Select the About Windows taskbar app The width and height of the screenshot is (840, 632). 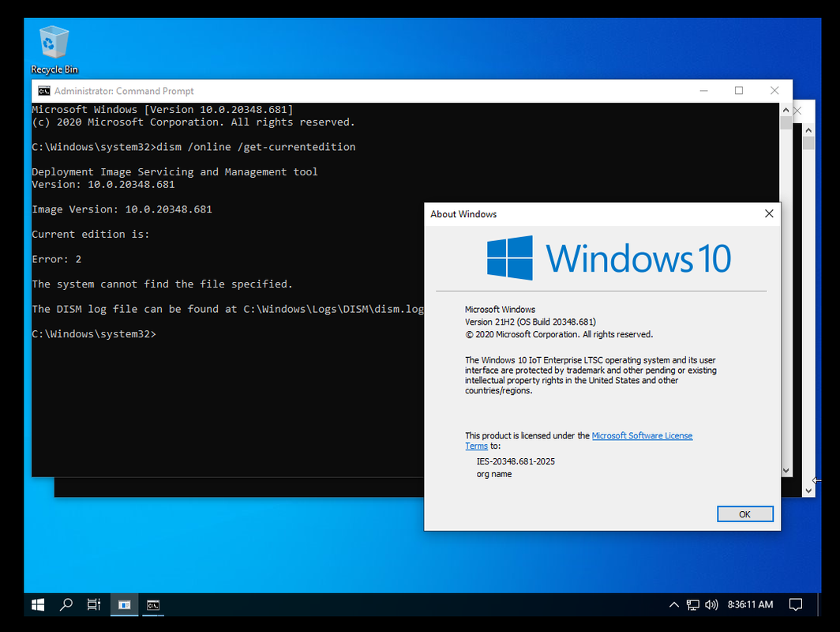(x=124, y=604)
